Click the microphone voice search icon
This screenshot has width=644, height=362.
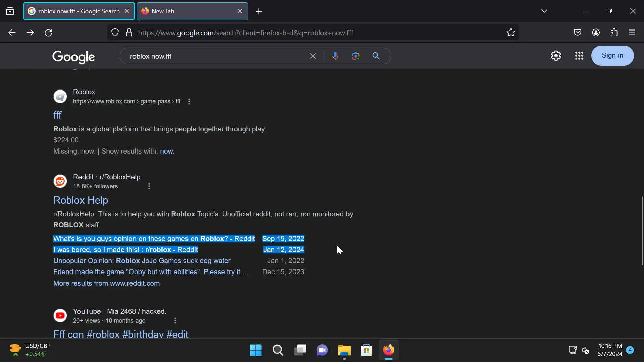click(x=335, y=56)
